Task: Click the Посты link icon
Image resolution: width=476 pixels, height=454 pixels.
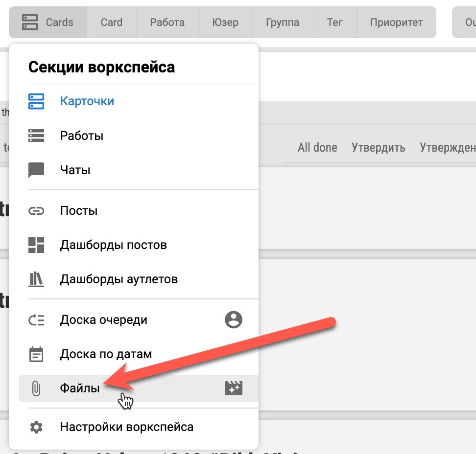Action: 36,211
